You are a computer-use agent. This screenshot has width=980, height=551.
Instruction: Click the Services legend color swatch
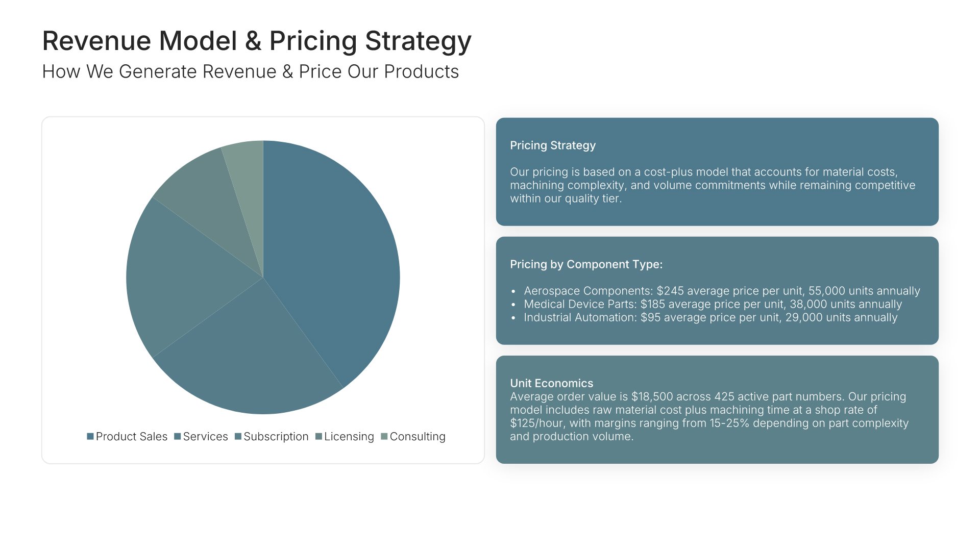pyautogui.click(x=178, y=437)
